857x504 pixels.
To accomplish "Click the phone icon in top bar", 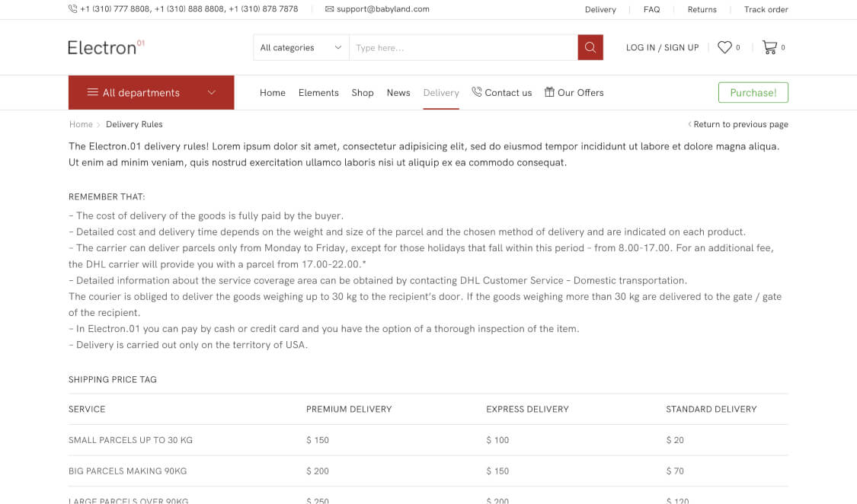I will coord(72,9).
